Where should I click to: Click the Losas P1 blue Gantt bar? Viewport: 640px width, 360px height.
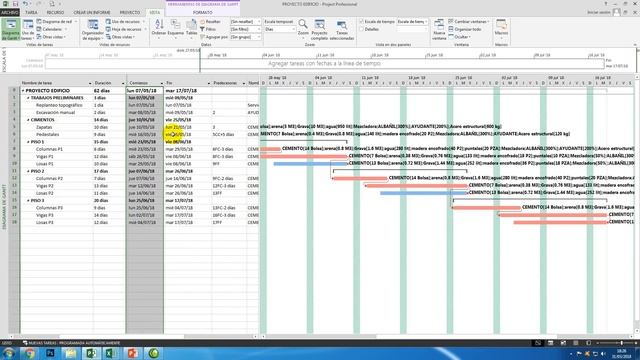pos(310,164)
